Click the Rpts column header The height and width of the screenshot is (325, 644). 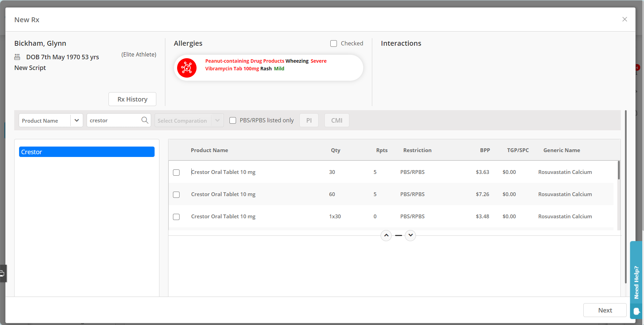tap(382, 150)
